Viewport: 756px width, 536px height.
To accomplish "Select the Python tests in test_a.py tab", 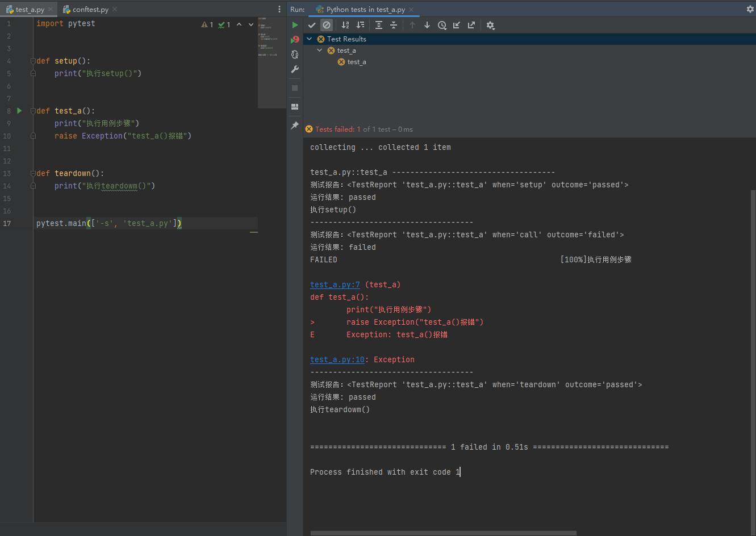I will (x=365, y=10).
